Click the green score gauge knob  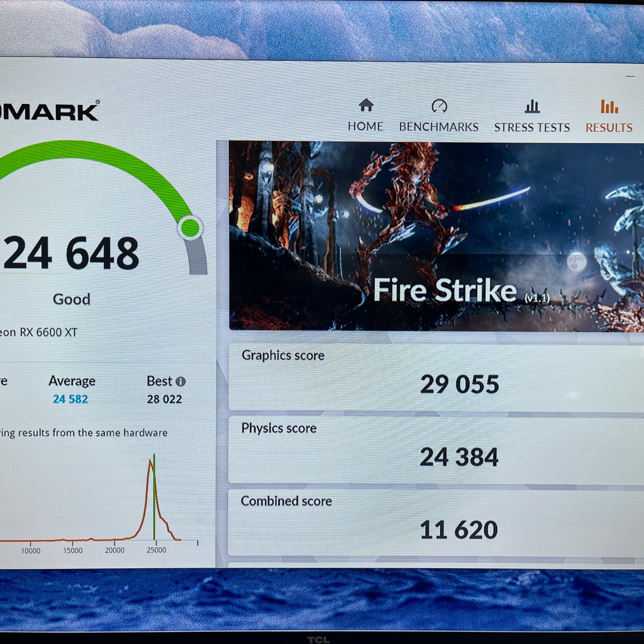190,227
